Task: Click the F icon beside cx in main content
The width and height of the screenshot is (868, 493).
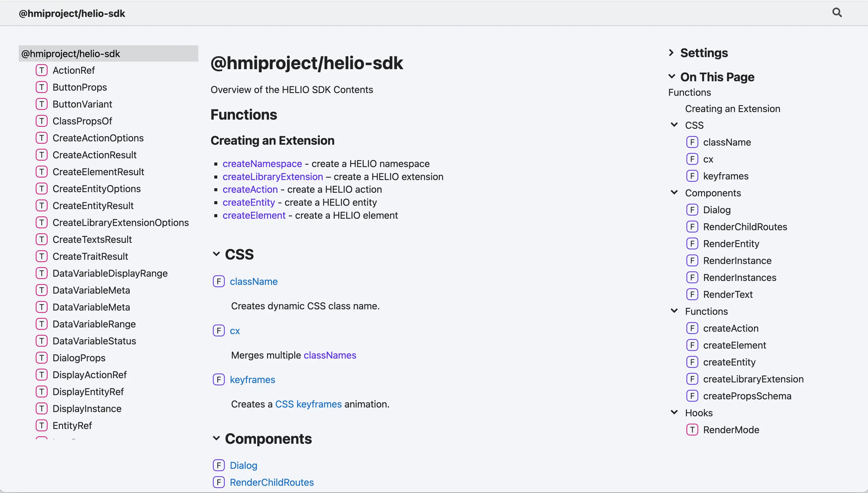Action: 219,330
